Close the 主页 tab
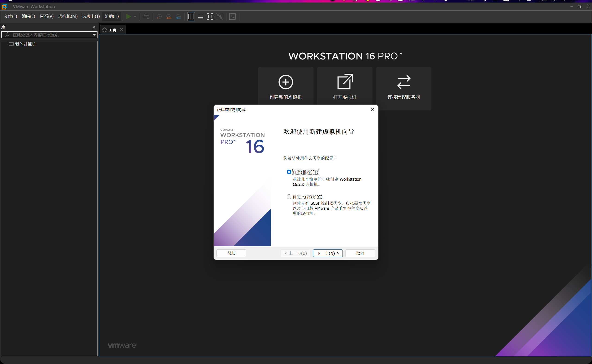 coord(122,30)
